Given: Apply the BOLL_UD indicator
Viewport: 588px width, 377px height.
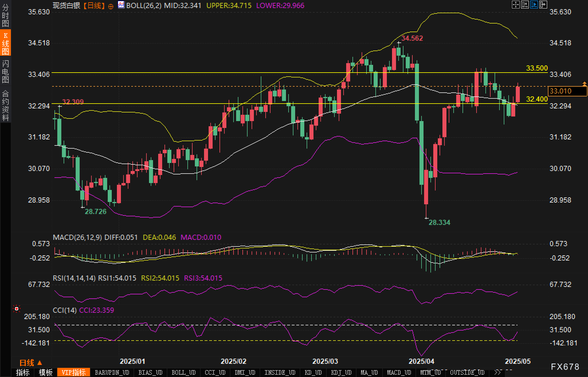Looking at the screenshot, I should [183, 372].
